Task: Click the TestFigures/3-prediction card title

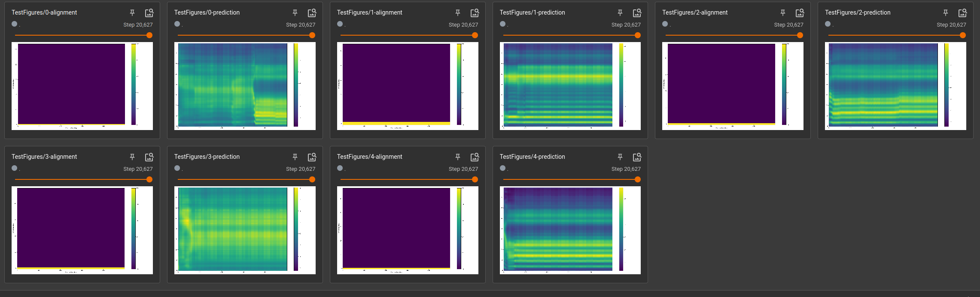Action: coord(207,157)
